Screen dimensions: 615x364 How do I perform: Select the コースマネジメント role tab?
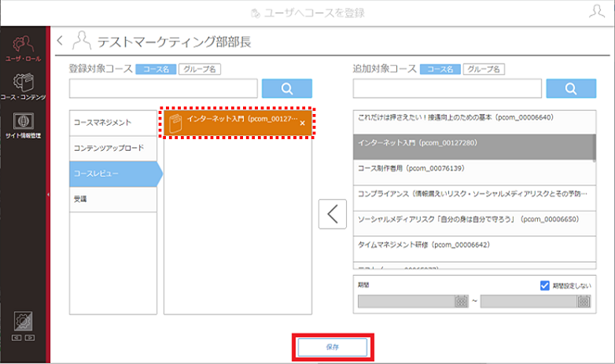tap(113, 123)
